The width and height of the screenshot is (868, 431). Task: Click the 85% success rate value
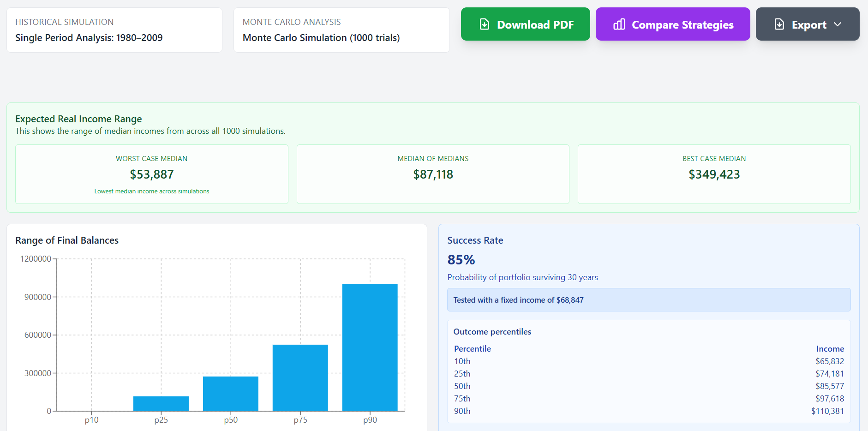point(461,260)
